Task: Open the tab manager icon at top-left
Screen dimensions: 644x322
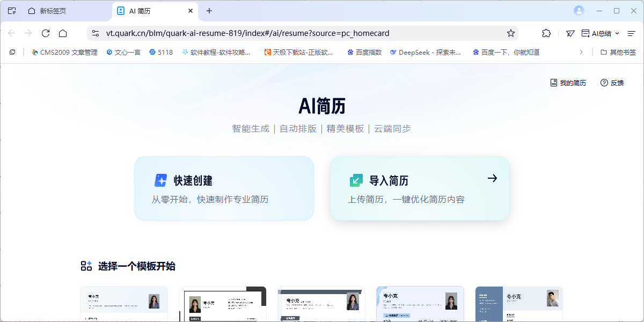Action: [x=12, y=11]
